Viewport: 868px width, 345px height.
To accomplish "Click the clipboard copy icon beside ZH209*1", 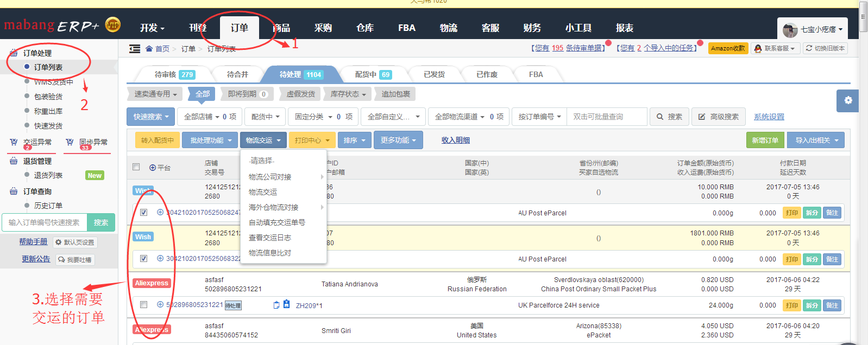I will click(x=276, y=305).
